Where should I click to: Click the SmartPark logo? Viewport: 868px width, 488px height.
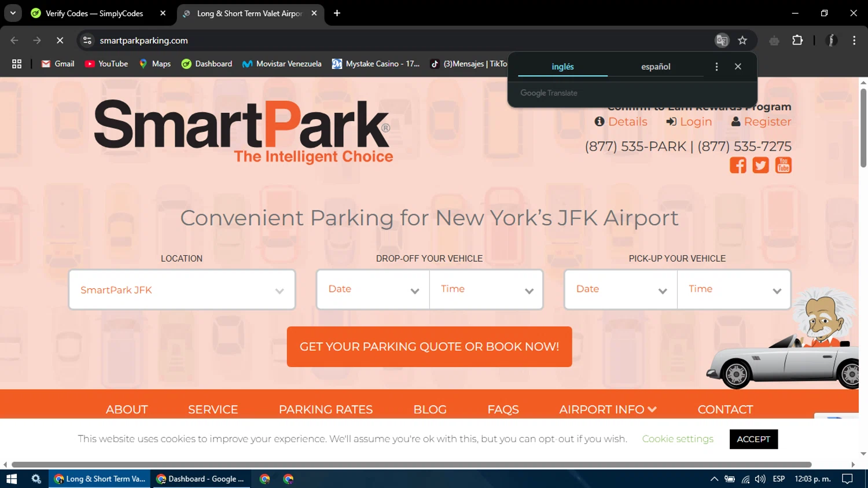(244, 131)
